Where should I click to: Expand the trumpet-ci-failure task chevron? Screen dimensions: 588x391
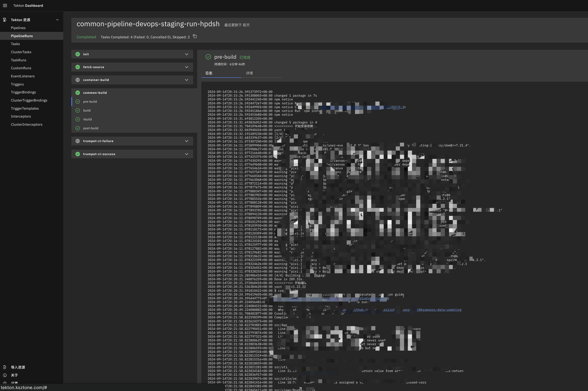click(x=187, y=141)
